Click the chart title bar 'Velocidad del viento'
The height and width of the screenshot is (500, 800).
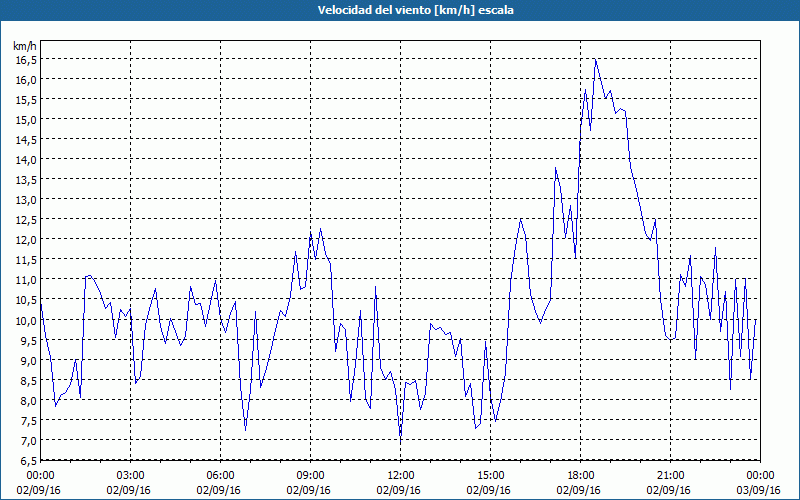coord(400,10)
